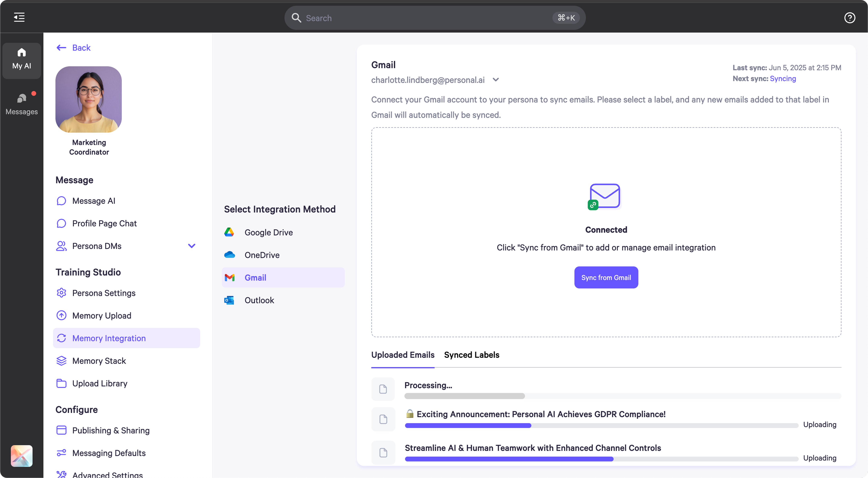The width and height of the screenshot is (868, 478).
Task: Collapse the left sidebar
Action: pos(19,17)
